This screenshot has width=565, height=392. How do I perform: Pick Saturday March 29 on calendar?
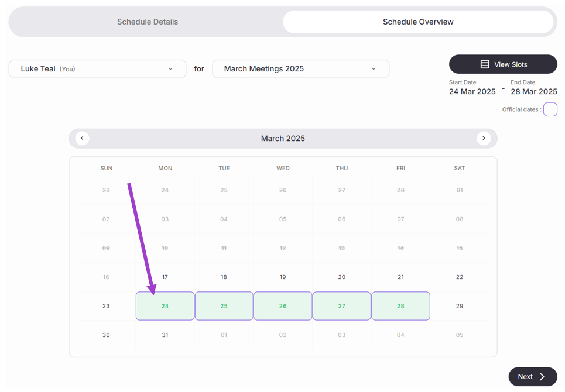pyautogui.click(x=460, y=306)
